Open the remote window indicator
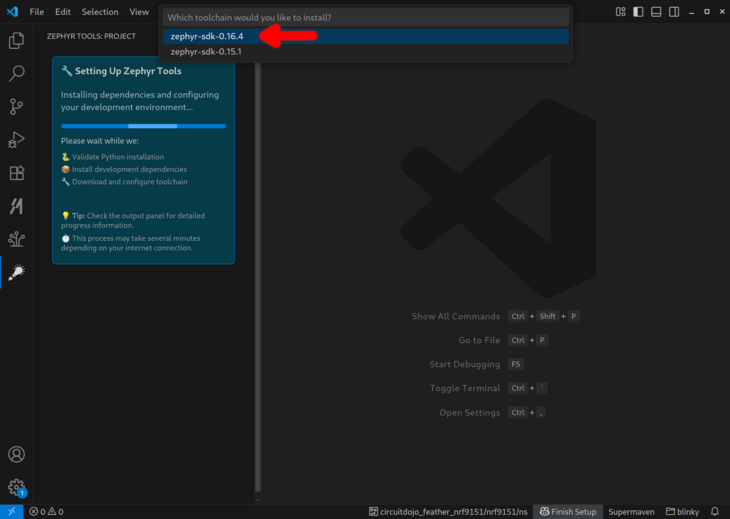Viewport: 730px width, 519px height. tap(12, 512)
